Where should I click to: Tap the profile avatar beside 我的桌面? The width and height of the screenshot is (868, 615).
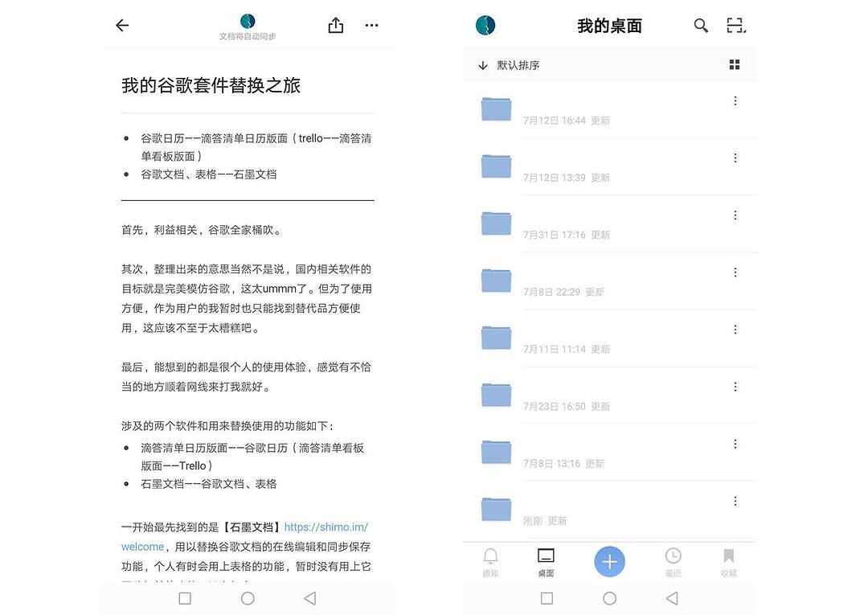point(485,26)
